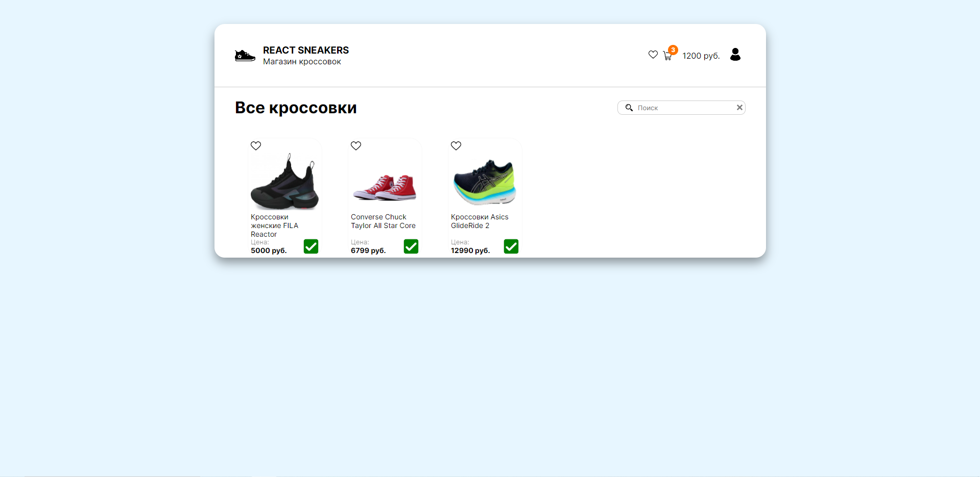Screen dimensions: 980x477
Task: Open the shopping cart icon
Action: click(667, 56)
